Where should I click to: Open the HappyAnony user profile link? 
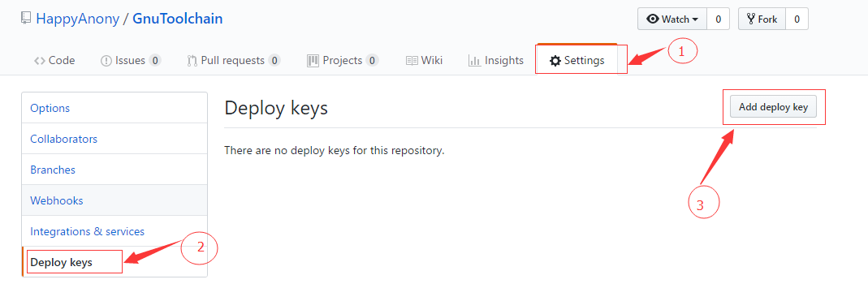coord(77,19)
